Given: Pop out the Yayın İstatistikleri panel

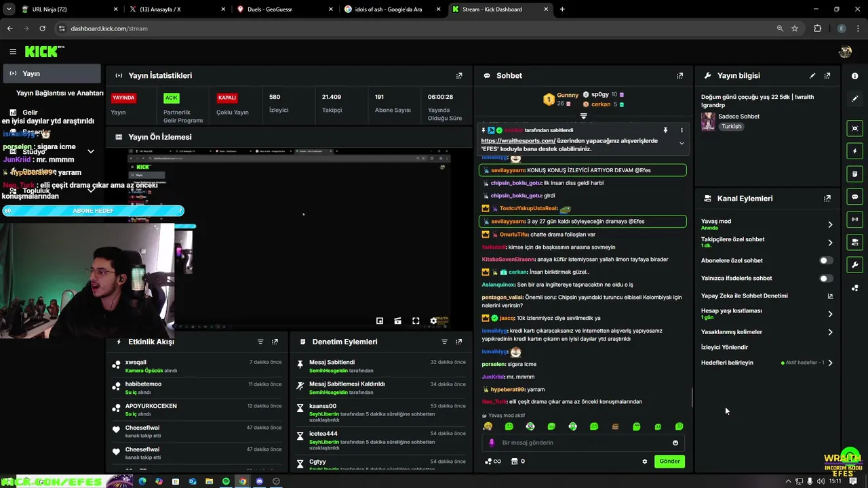Looking at the screenshot, I should click(459, 76).
